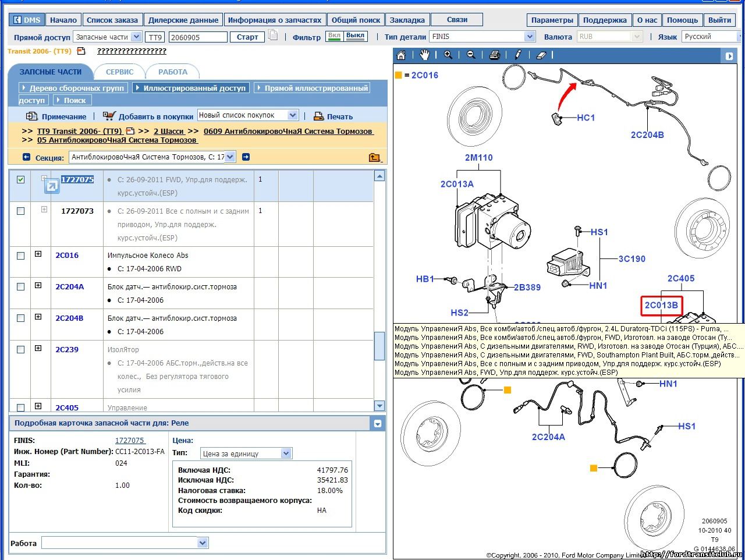The width and height of the screenshot is (745, 560).
Task: Click the parts list scrollbar thumb
Action: 379,346
